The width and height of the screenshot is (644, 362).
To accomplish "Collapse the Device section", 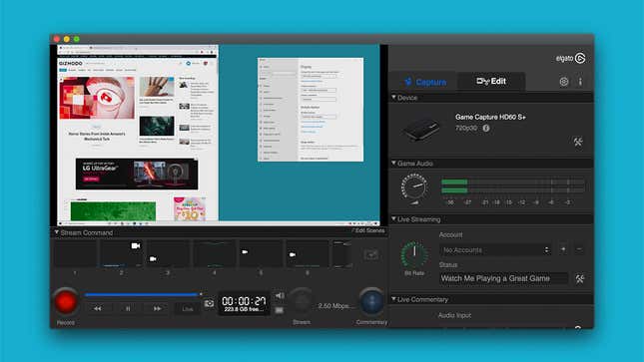I will [x=393, y=98].
